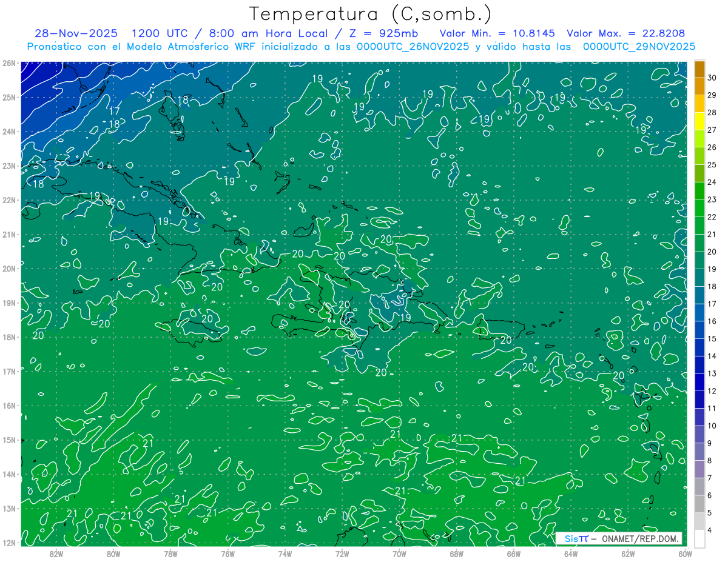The width and height of the screenshot is (728, 562).
Task: Click the "22N" latitude axis label
Action: (8, 200)
